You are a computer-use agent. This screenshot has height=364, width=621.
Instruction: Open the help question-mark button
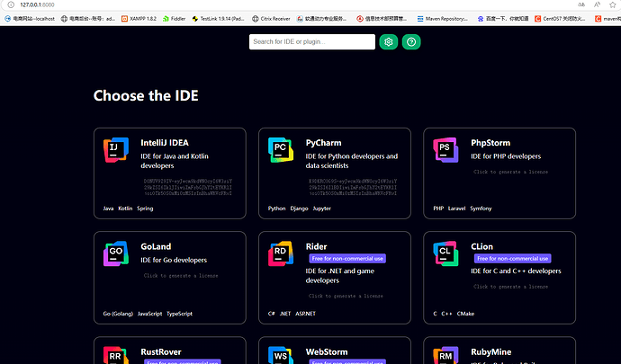click(411, 42)
